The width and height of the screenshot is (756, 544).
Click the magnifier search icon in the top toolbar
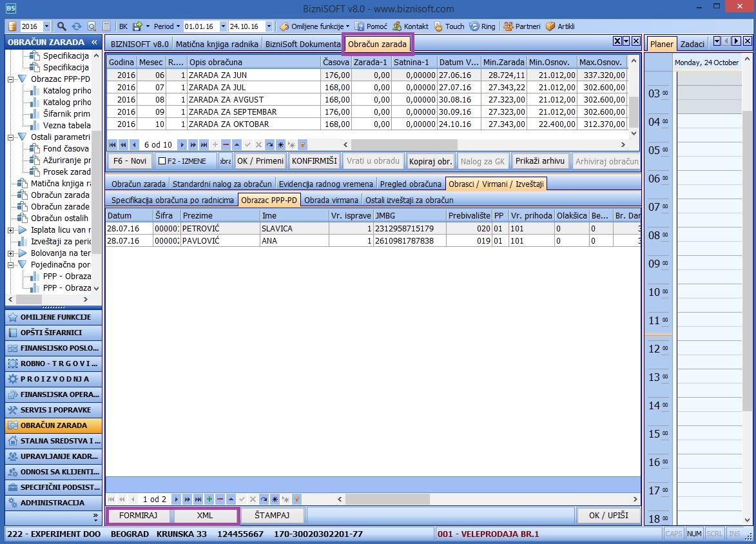(62, 26)
